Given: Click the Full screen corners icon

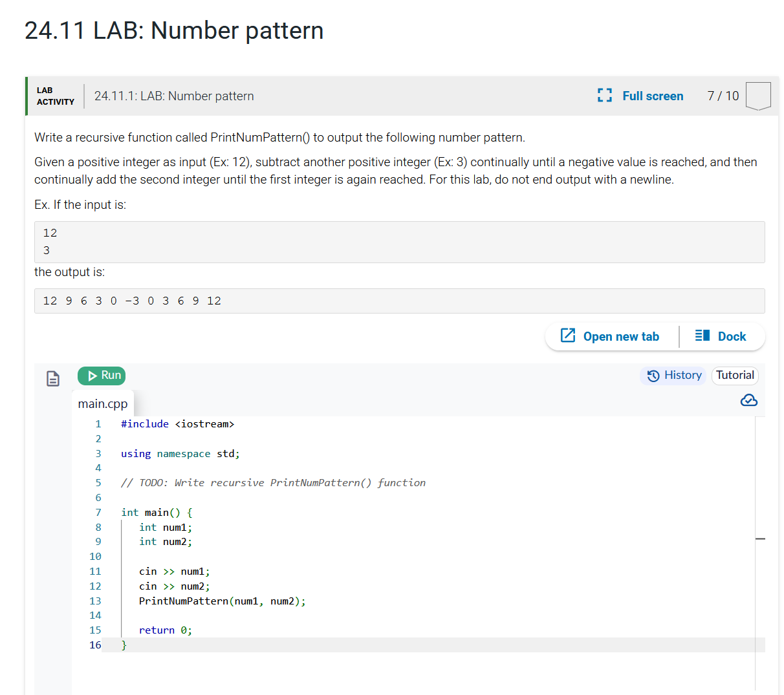Looking at the screenshot, I should point(604,95).
